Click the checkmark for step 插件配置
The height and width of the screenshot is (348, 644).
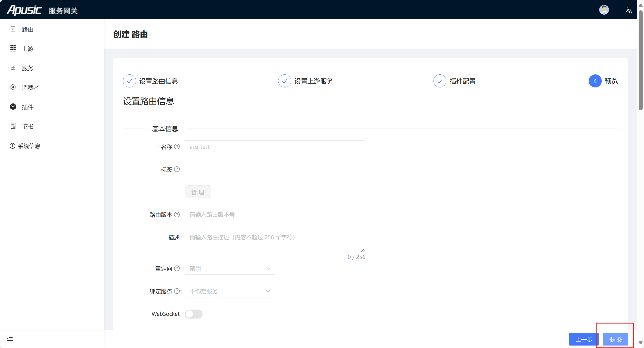tap(440, 81)
